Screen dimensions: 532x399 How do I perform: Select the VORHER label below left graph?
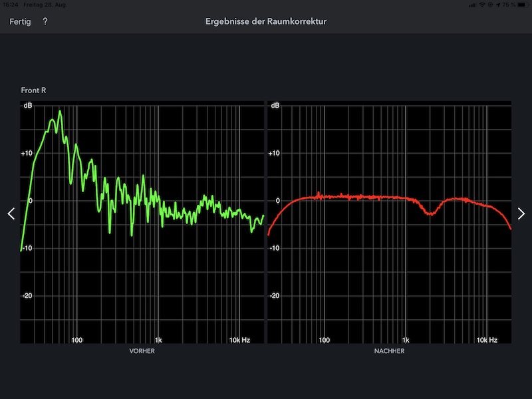point(142,351)
